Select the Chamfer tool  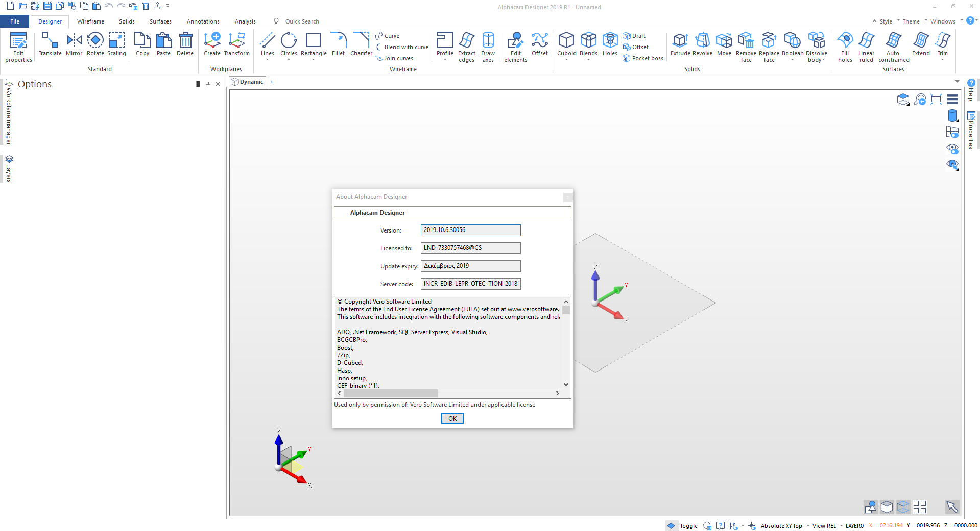(361, 44)
